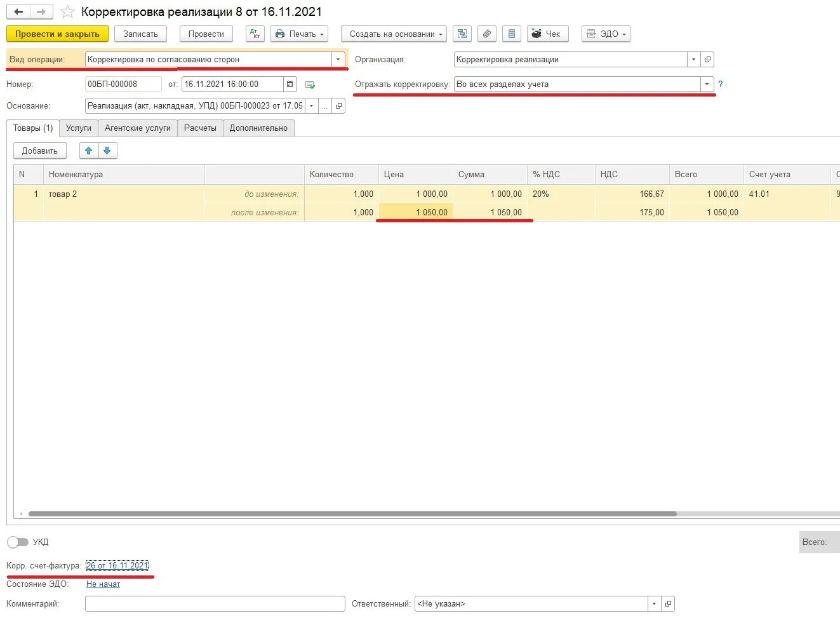Open attached files paperclip
Screen dimensions: 840x618
point(487,34)
